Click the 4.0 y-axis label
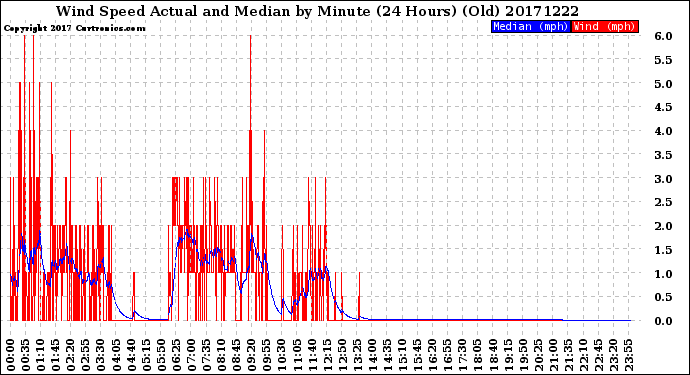Image resolution: width=690 pixels, height=375 pixels. click(663, 131)
